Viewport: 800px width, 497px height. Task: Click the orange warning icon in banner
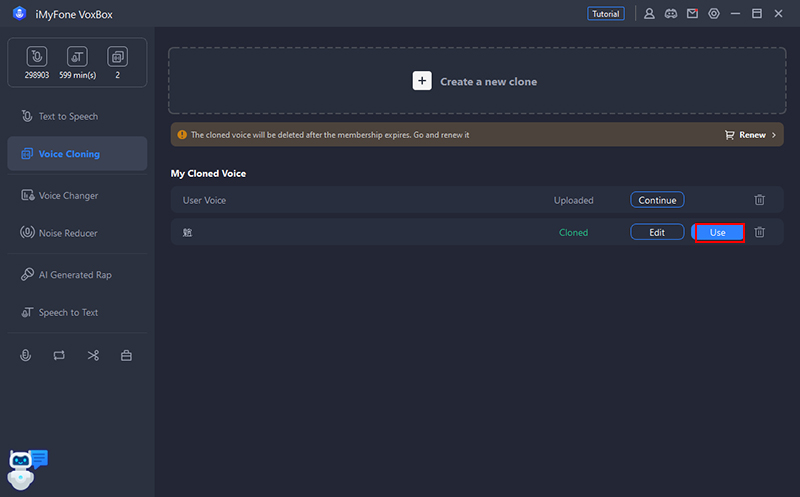tap(182, 135)
